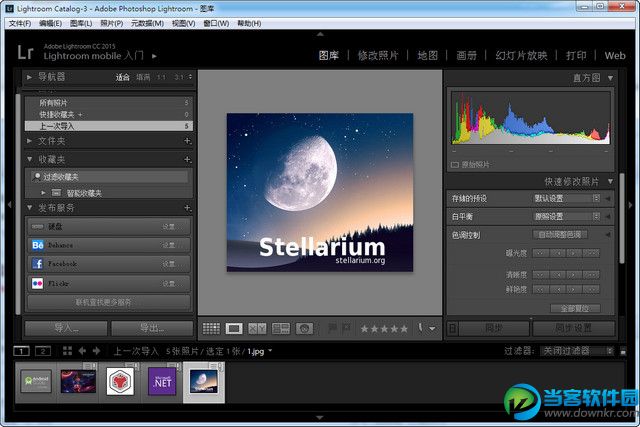Click the Behance service icon

(38, 245)
